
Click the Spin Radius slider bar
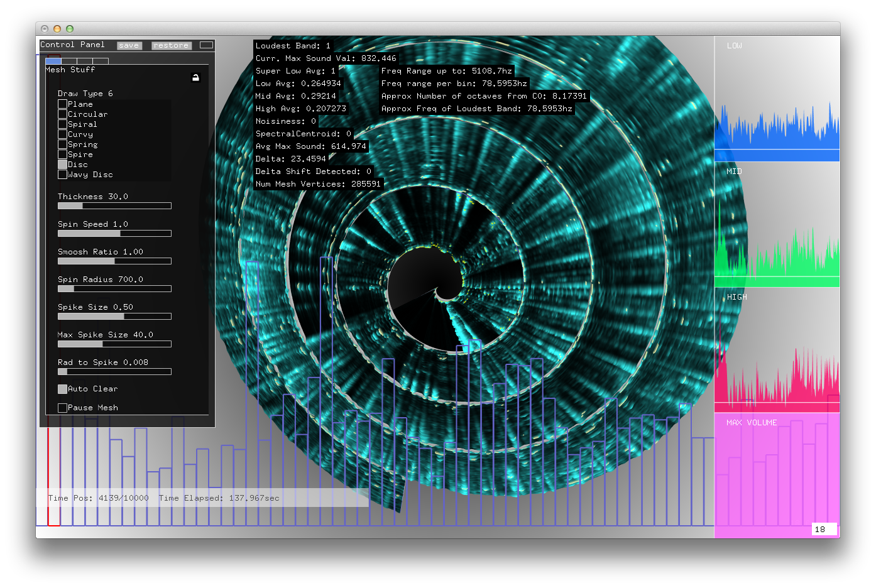114,289
